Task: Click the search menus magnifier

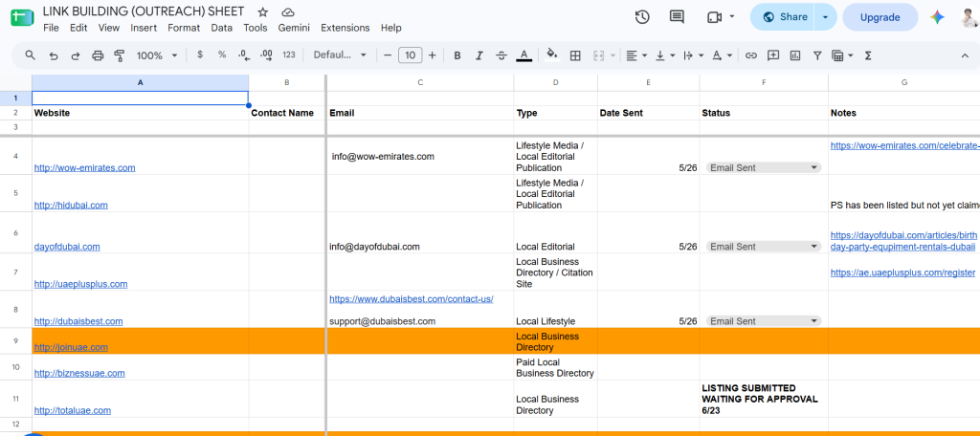Action: point(30,55)
